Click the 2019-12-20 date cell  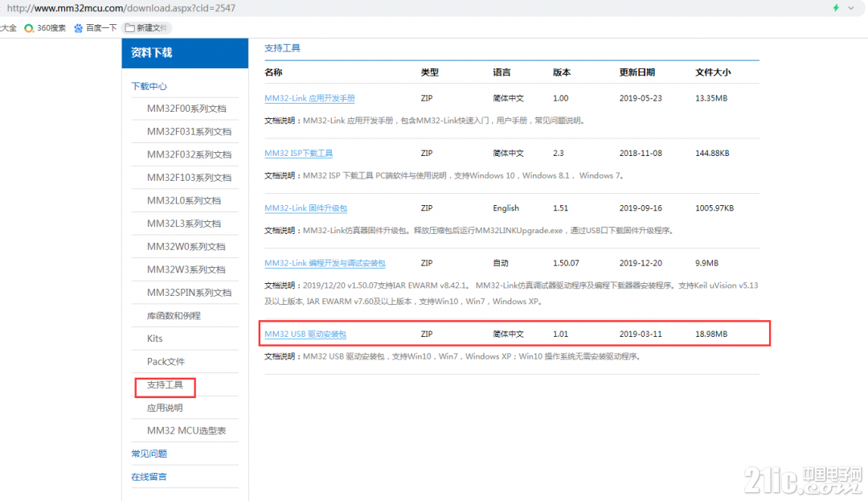[641, 263]
